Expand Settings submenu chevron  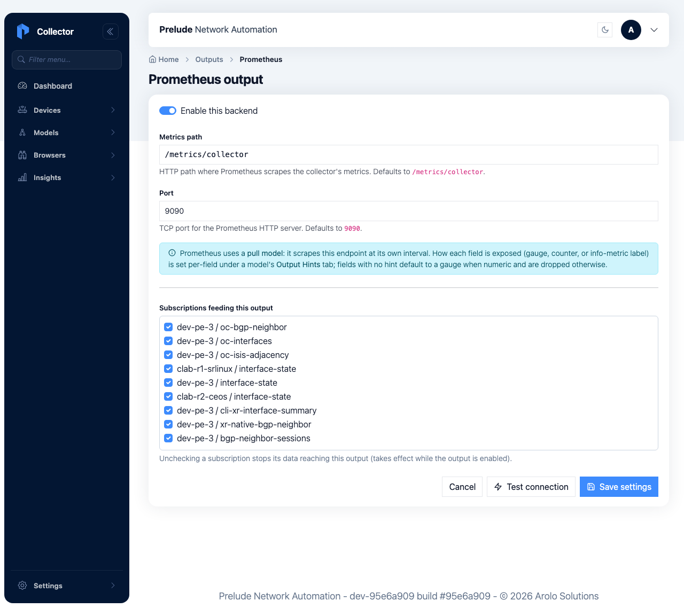pos(113,586)
